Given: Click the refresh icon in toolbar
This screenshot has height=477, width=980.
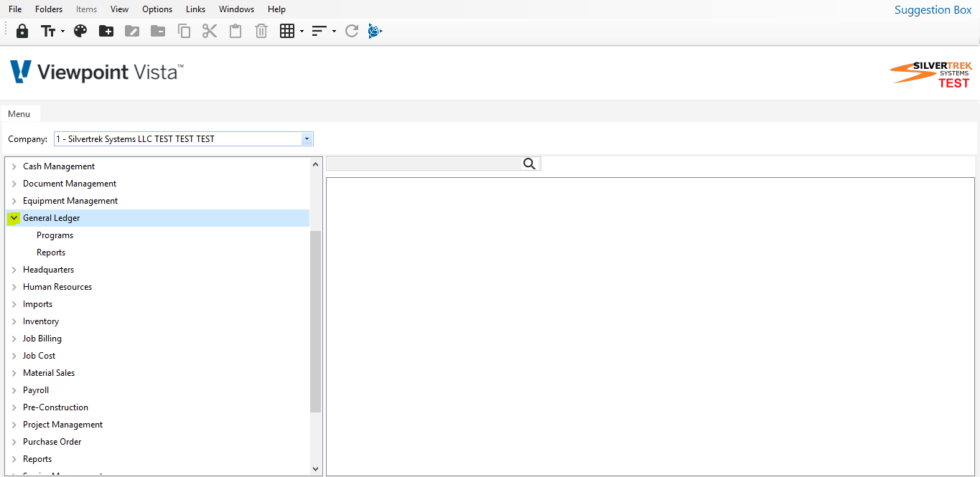Looking at the screenshot, I should [352, 31].
